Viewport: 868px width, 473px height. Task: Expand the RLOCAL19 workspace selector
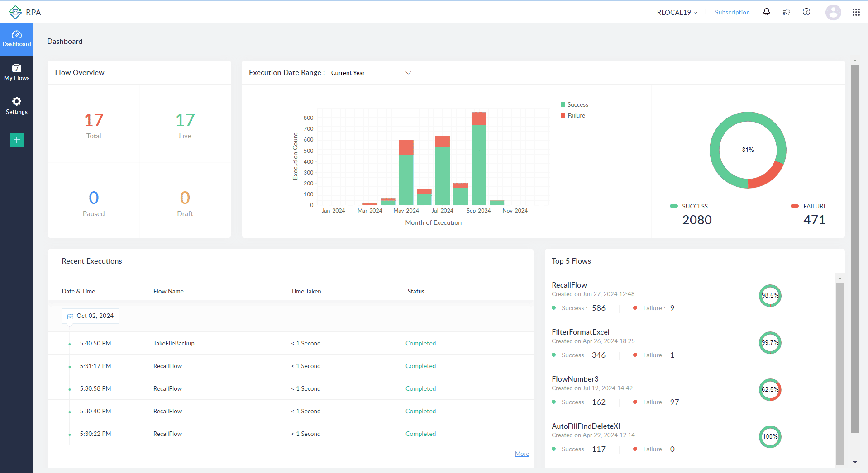click(676, 12)
